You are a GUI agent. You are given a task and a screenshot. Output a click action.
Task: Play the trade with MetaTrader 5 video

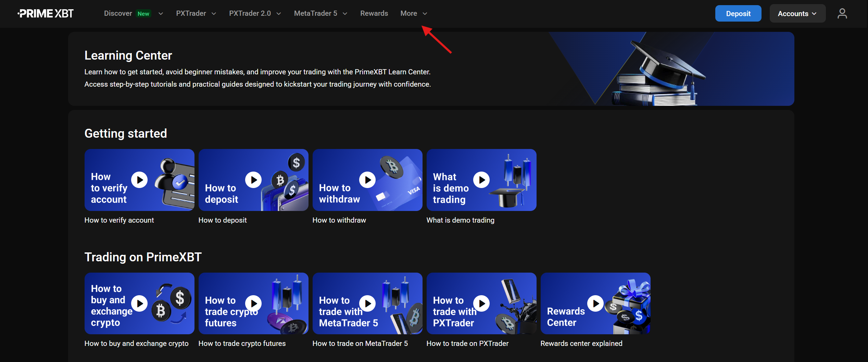click(367, 303)
